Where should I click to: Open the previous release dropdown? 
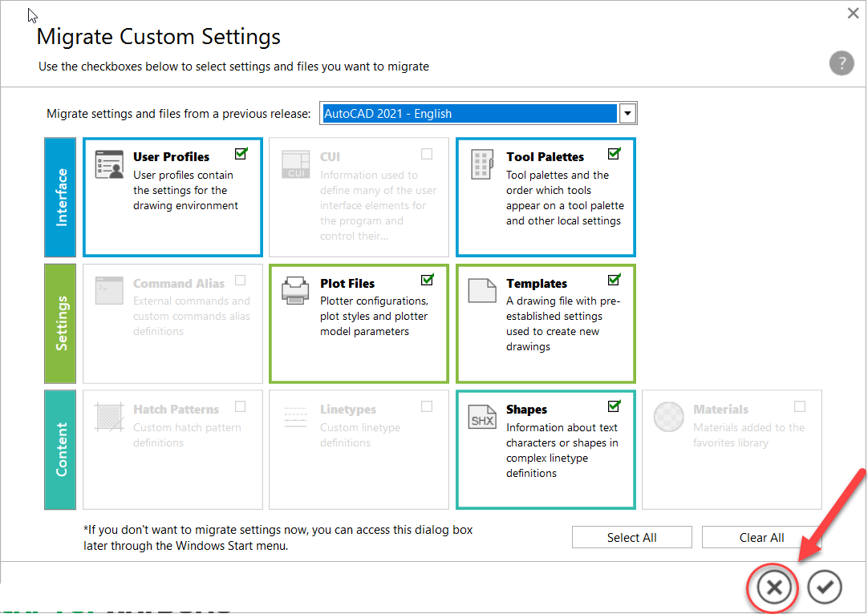(x=627, y=113)
